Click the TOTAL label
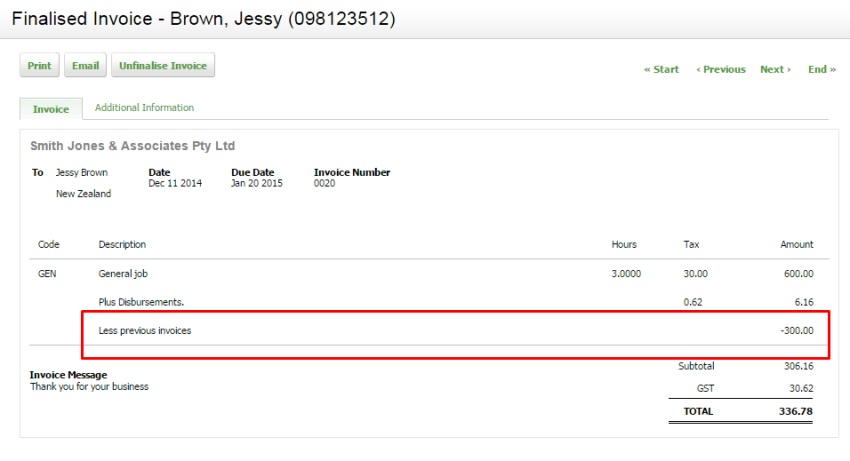 698,411
